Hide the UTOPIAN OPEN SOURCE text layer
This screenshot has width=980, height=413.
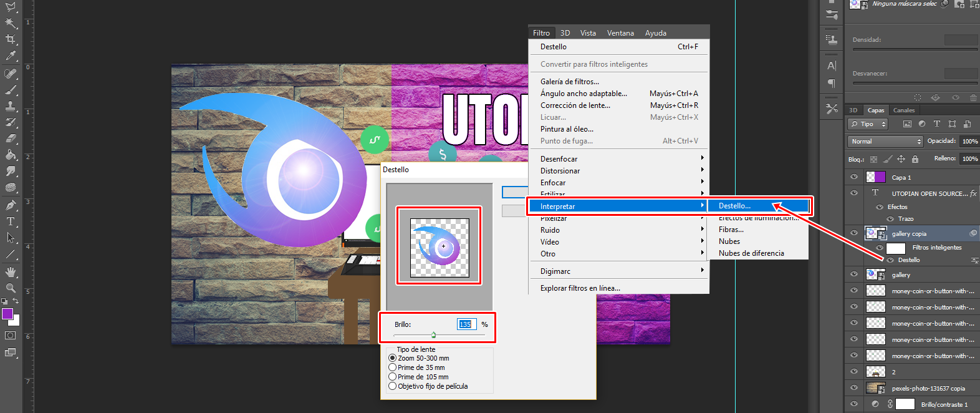point(854,193)
